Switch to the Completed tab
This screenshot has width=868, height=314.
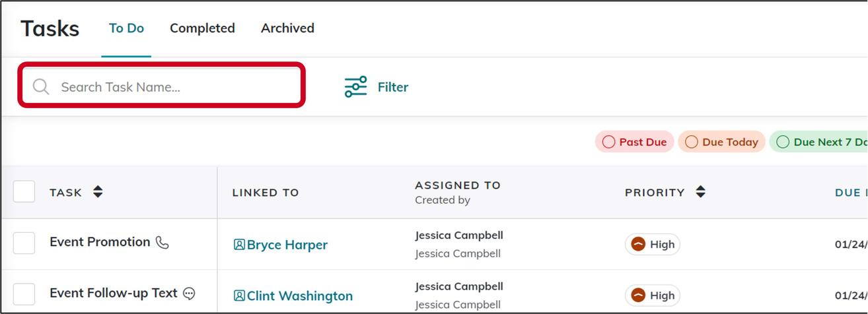click(202, 28)
